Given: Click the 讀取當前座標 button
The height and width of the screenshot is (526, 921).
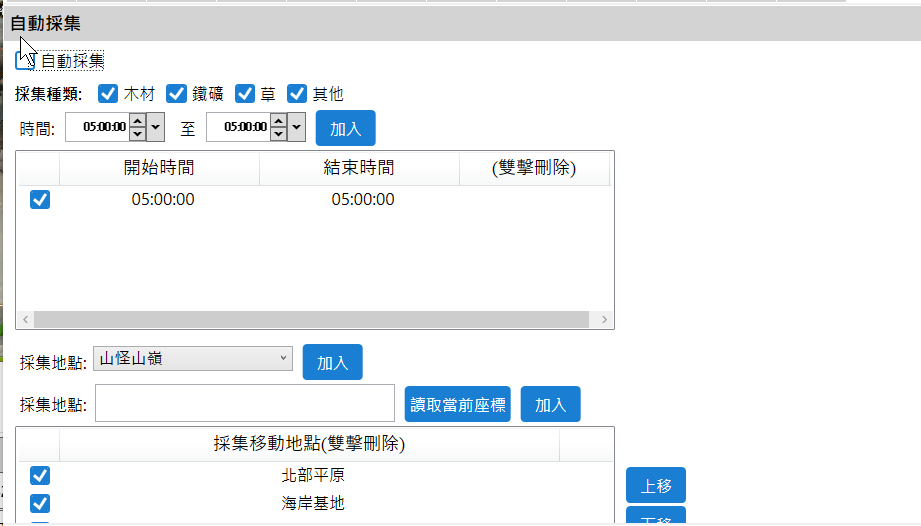Looking at the screenshot, I should (458, 405).
